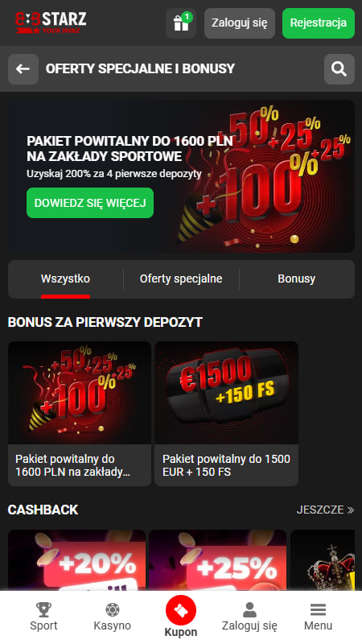Open the 1500 EUR + 150 FS card
Viewport: 362px width, 644px height.
227,414
